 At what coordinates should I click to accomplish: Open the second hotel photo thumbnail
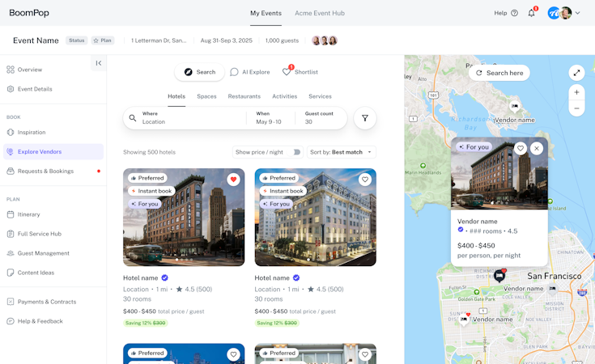tap(316, 218)
